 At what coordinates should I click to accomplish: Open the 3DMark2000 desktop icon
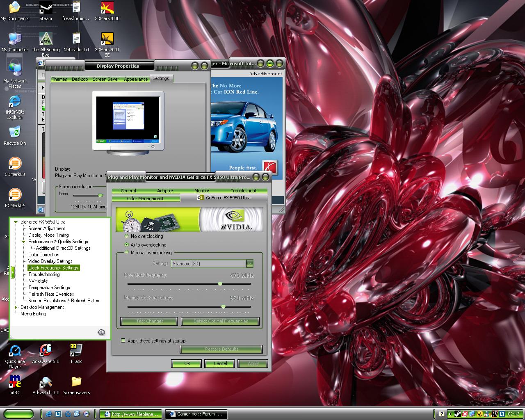pyautogui.click(x=107, y=11)
